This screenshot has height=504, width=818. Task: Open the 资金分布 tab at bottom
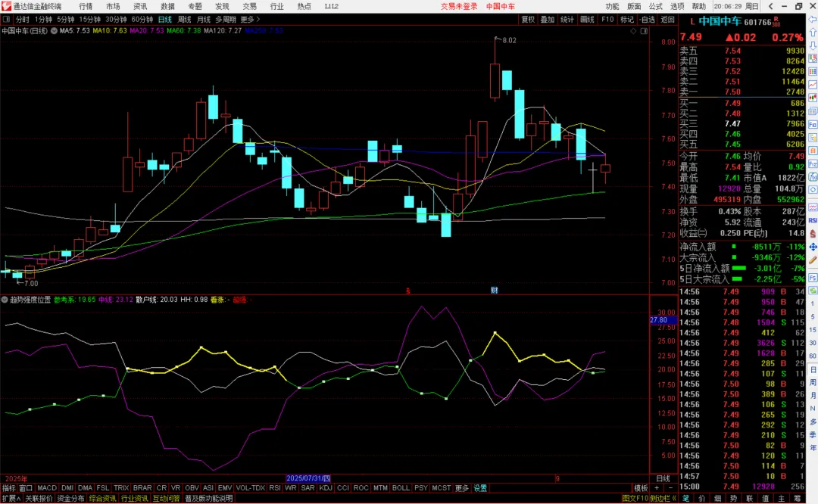(70, 498)
